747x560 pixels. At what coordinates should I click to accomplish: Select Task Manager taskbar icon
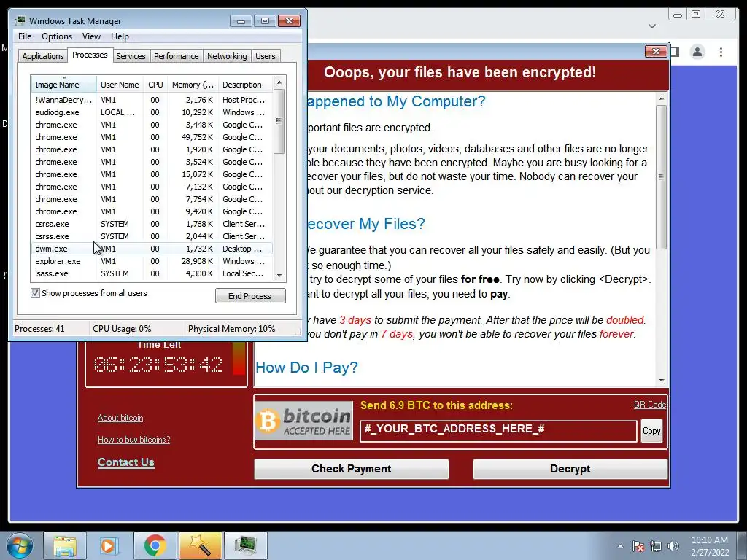click(246, 545)
